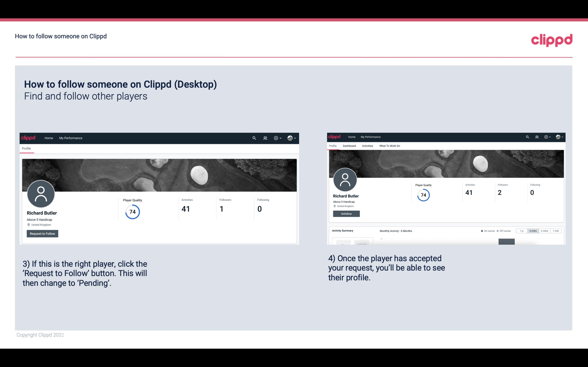
Task: Click the Unfollow button on Richard Butler's profile
Action: pyautogui.click(x=346, y=214)
